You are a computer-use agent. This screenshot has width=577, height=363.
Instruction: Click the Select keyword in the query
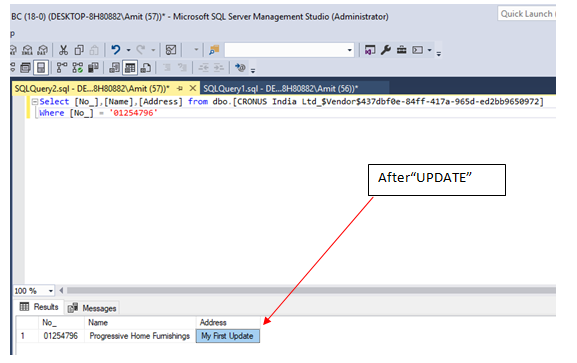(x=54, y=102)
